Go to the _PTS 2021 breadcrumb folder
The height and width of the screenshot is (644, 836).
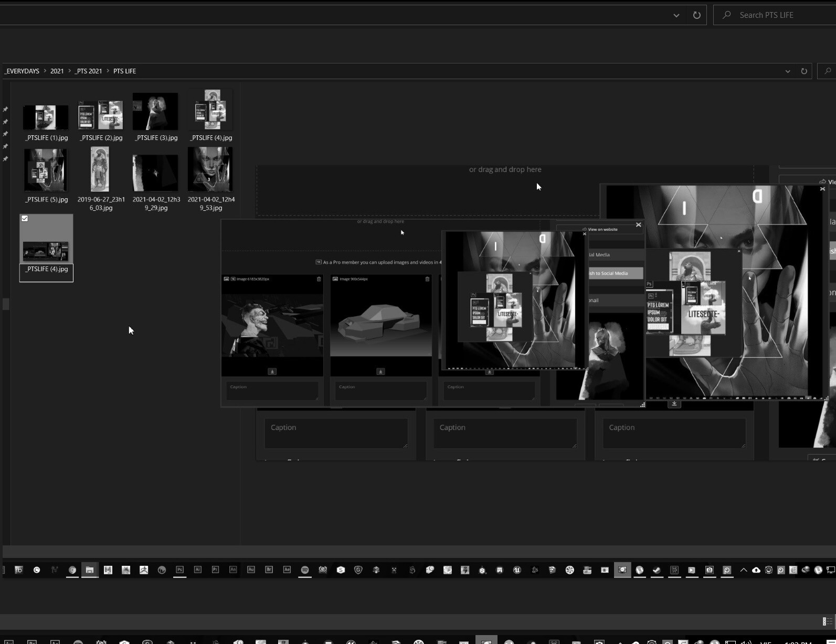click(x=88, y=71)
